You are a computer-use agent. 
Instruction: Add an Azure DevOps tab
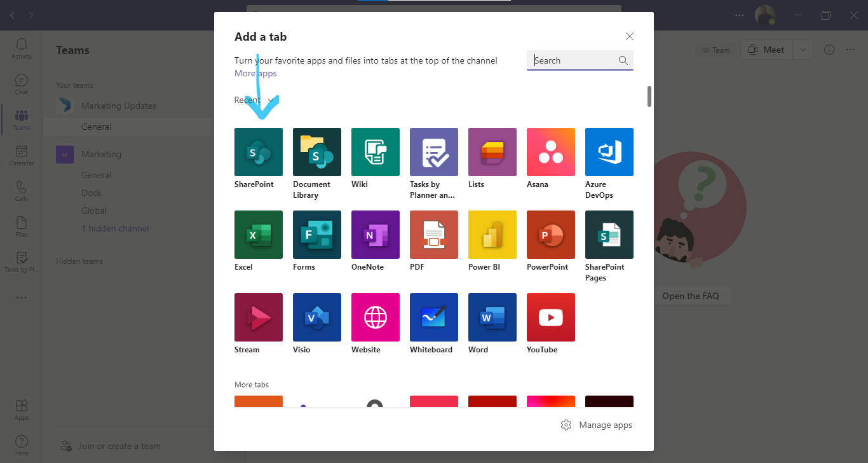pos(609,152)
